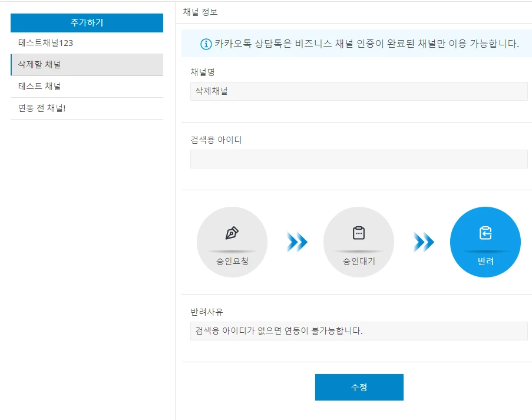
Task: Select the clipboard icon for 승인대기 status
Action: (359, 233)
